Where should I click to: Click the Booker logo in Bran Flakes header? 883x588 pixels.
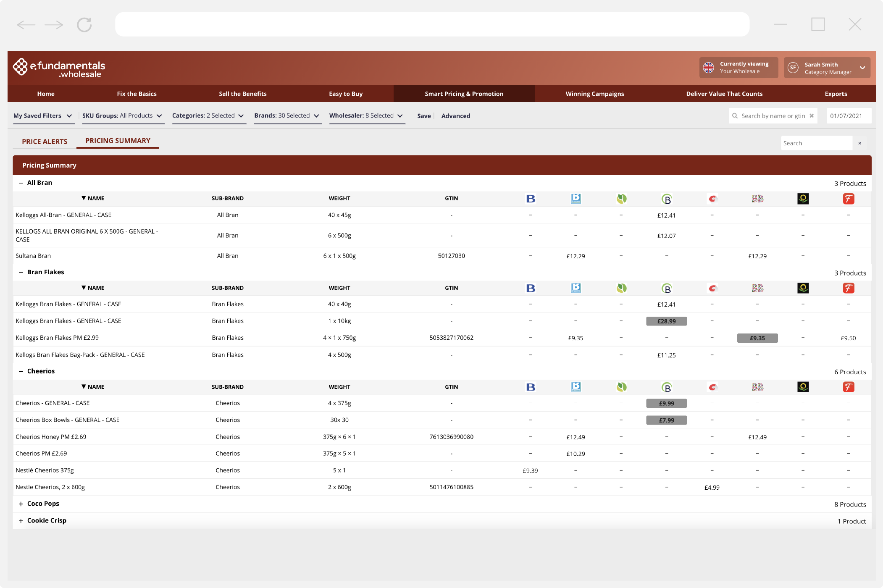click(x=576, y=288)
